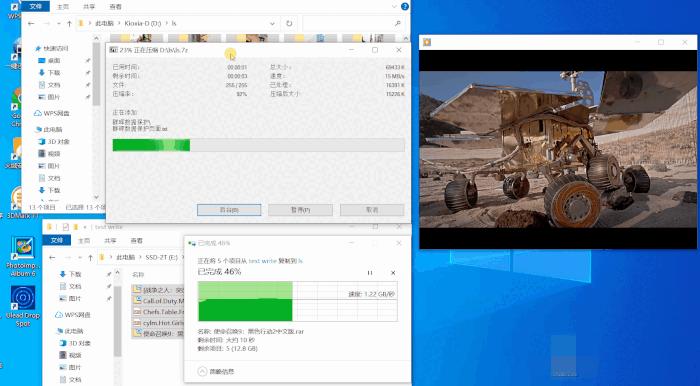Viewport: 700px width, 386px height.
Task: Click properties icon in SSD-2T title bar
Action: (66, 227)
